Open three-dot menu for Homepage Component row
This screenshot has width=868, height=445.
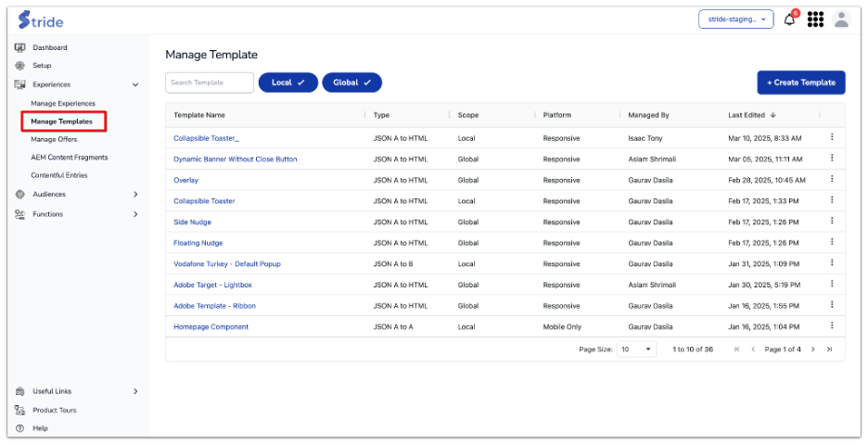point(832,325)
